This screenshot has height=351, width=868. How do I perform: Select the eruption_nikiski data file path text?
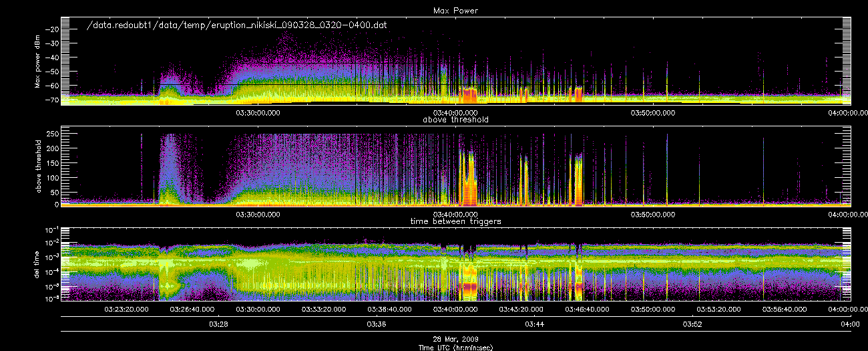pyautogui.click(x=238, y=24)
